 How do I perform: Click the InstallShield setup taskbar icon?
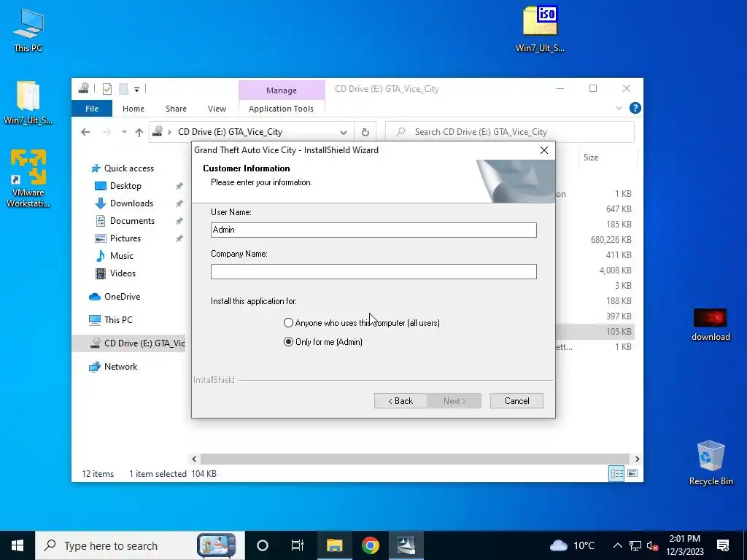(x=406, y=545)
